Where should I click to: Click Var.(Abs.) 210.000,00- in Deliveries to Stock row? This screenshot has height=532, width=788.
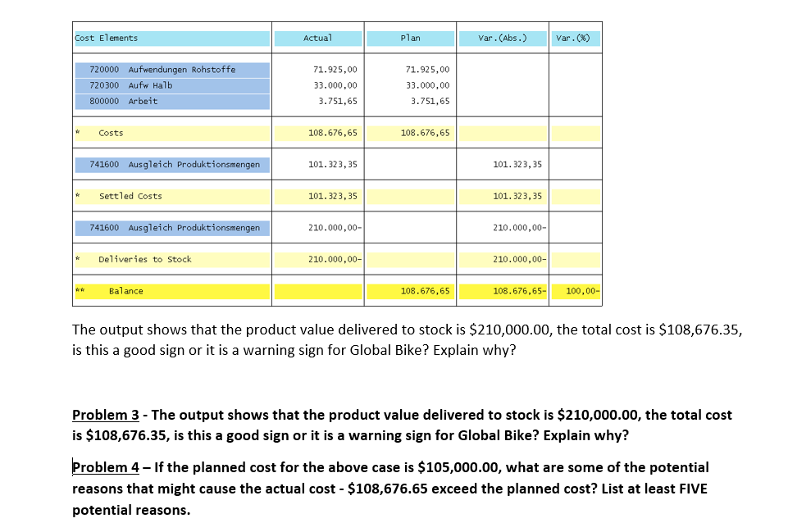[520, 260]
